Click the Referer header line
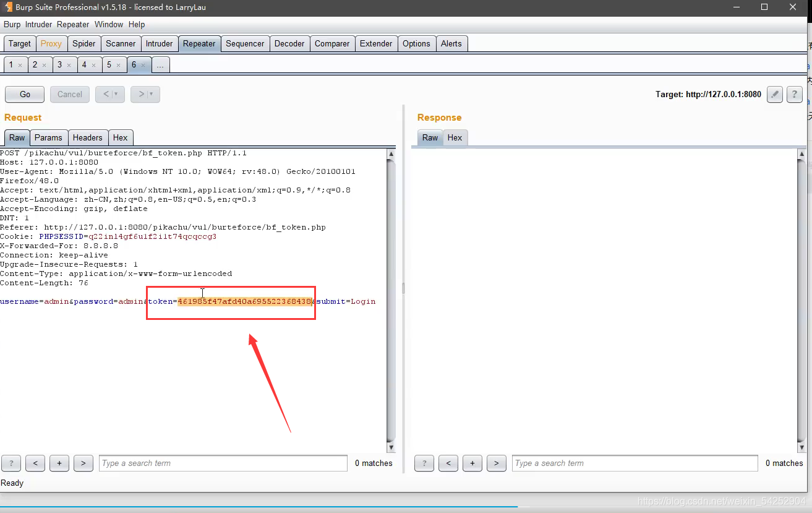Image resolution: width=812 pixels, height=513 pixels. pyautogui.click(x=163, y=227)
